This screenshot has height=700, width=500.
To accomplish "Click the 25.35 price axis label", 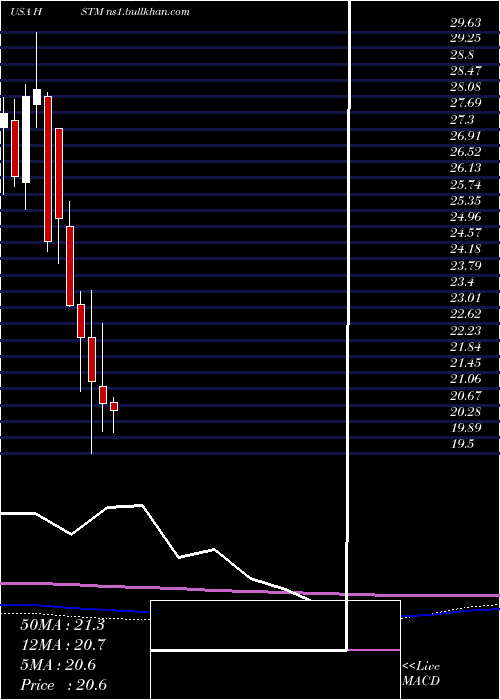I will 465,201.
